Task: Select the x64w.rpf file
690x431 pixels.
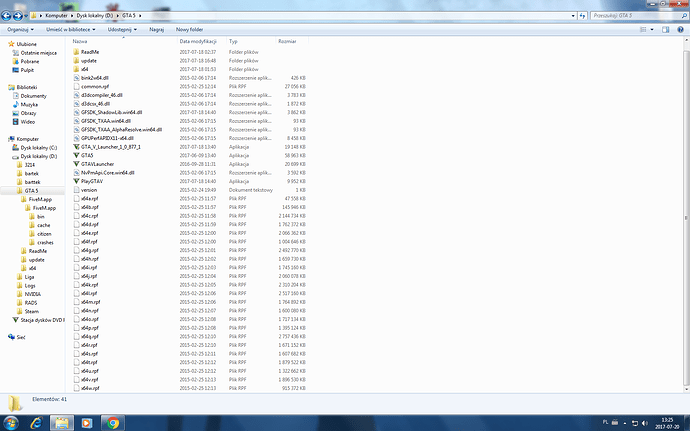Action: click(x=89, y=388)
